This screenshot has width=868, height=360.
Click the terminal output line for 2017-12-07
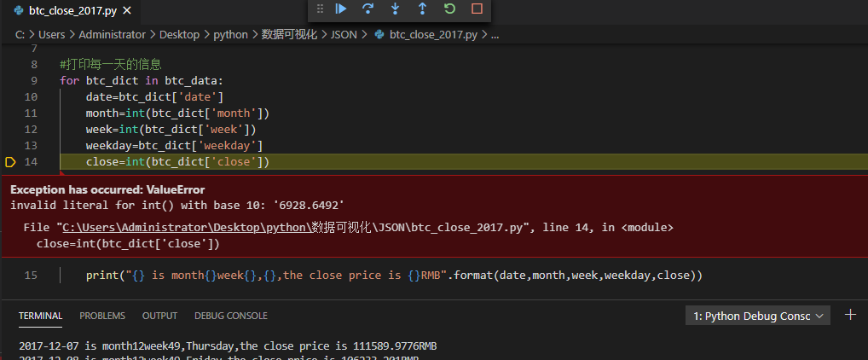click(228, 346)
